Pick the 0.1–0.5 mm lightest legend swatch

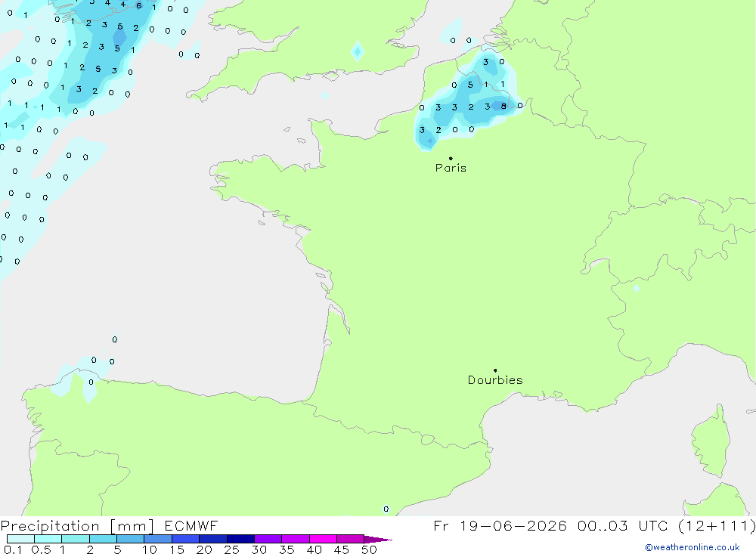tap(20, 539)
